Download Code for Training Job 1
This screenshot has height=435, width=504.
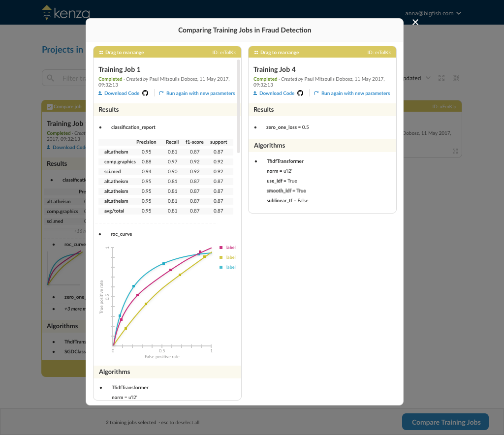tap(119, 93)
